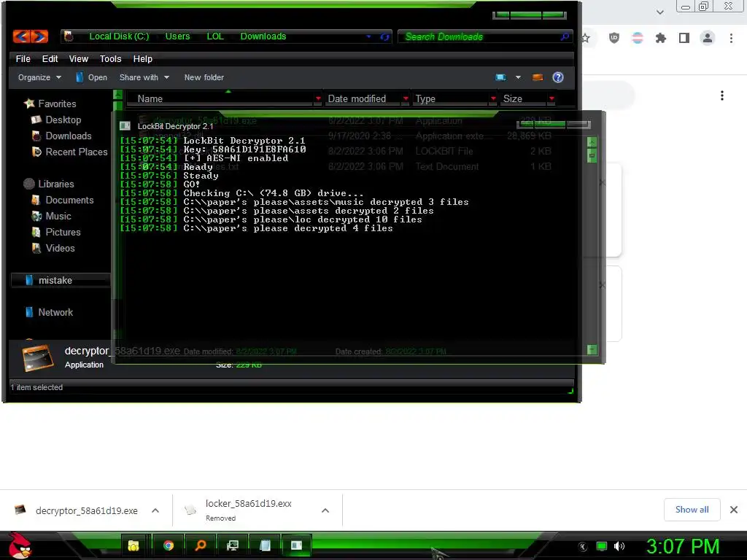
Task: Close the Chrome downloads bar
Action: [x=734, y=510]
